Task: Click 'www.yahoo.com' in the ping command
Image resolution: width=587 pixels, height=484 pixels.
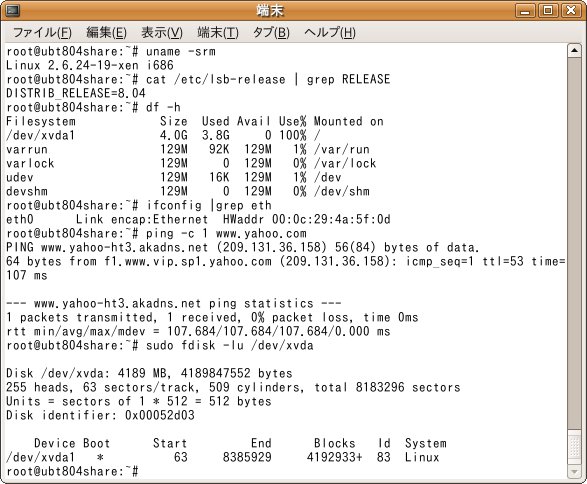Action: (x=261, y=234)
